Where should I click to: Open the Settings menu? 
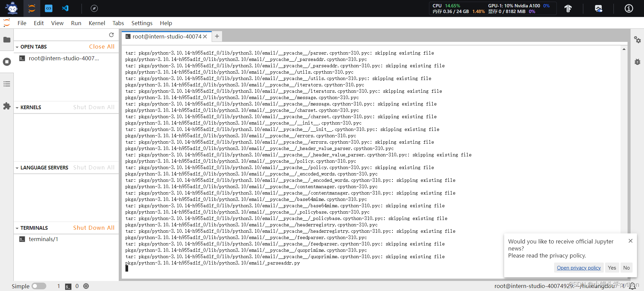pyautogui.click(x=142, y=23)
